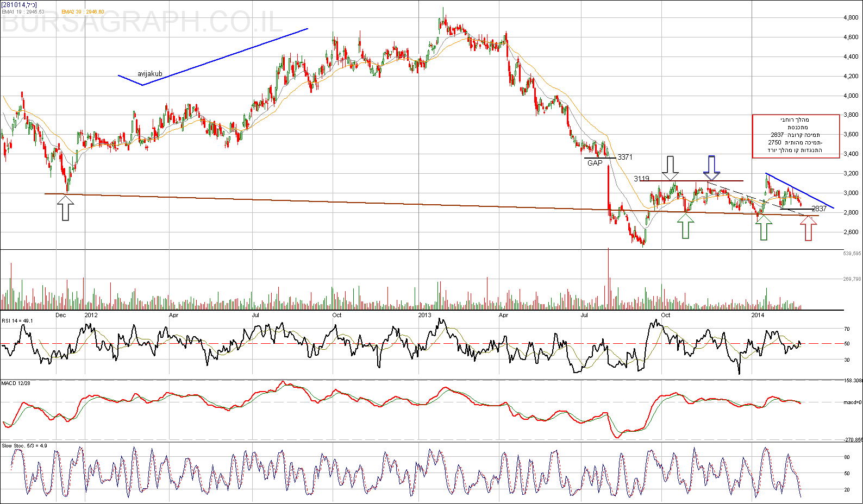Image resolution: width=863 pixels, height=504 pixels.
Task: Select the avijakub text on the blue trendline
Action: click(149, 74)
